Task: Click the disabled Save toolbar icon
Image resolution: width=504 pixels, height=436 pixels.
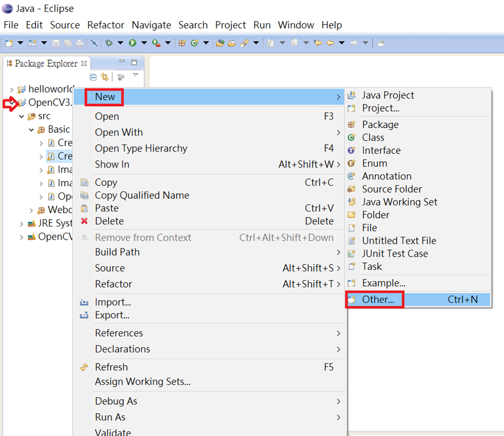Action: click(56, 43)
